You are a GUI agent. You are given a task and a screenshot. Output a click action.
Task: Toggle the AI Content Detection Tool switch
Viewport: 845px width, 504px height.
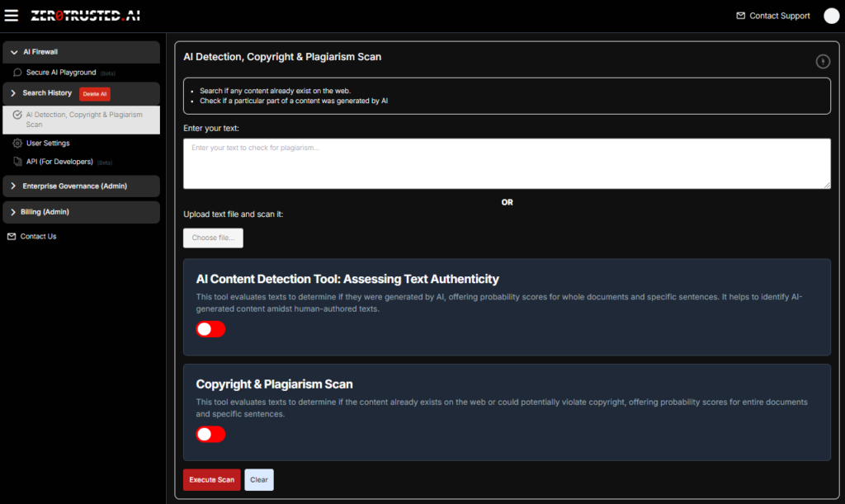pyautogui.click(x=210, y=329)
